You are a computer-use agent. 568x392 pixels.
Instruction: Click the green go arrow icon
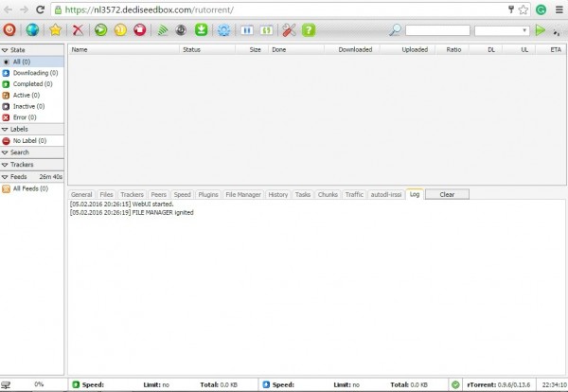[541, 30]
